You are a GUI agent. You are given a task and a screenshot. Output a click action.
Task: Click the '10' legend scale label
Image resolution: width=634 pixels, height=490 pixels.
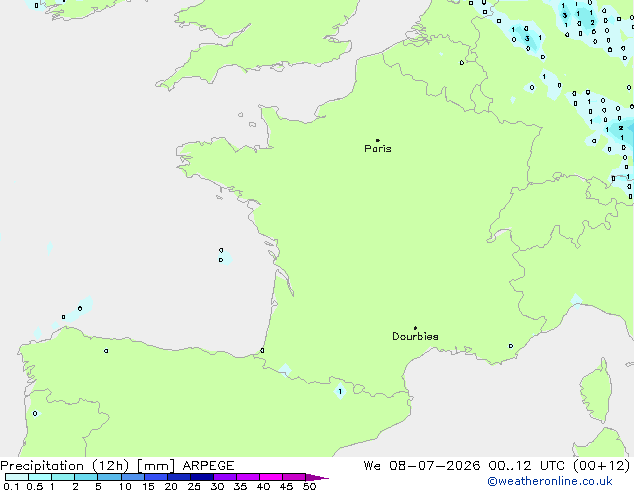pyautogui.click(x=125, y=486)
